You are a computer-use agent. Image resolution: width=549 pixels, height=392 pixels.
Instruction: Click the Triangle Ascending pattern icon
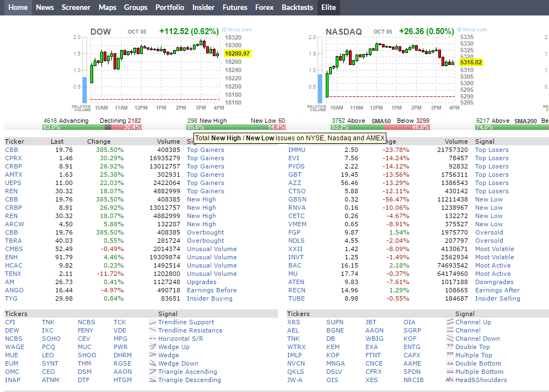152,372
